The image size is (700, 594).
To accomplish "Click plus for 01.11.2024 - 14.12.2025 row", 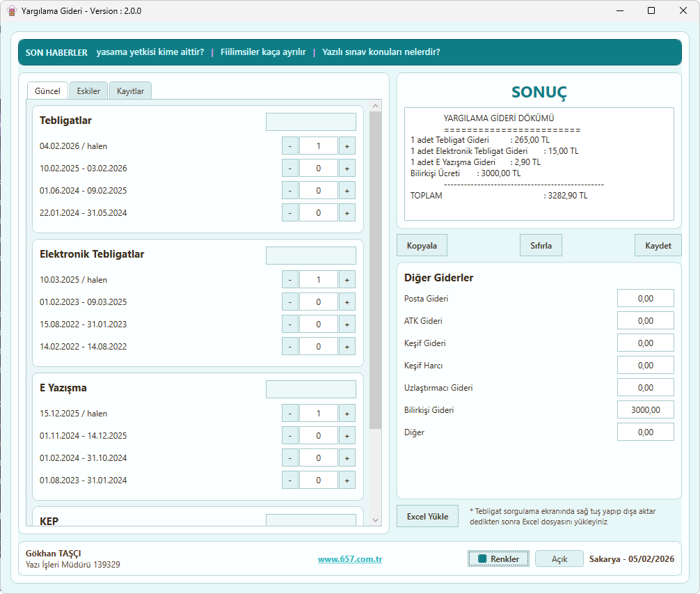I will [347, 435].
